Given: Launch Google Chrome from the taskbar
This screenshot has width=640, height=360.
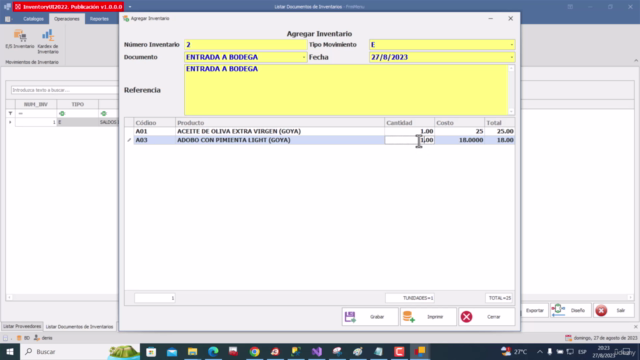Looking at the screenshot, I should pos(255,351).
